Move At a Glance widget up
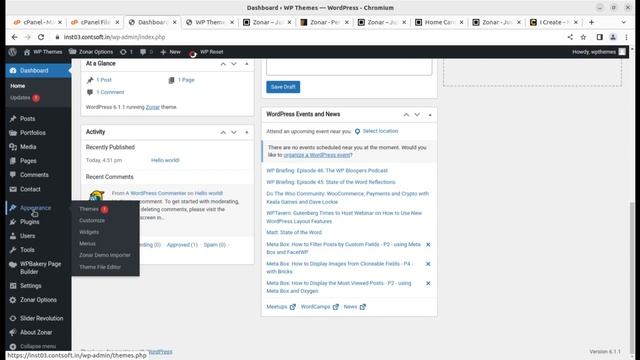640x360 pixels. pyautogui.click(x=223, y=64)
